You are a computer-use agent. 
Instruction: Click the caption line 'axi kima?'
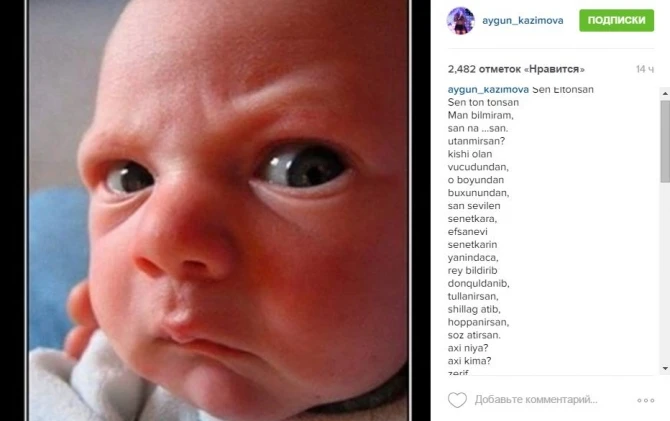[x=469, y=361]
